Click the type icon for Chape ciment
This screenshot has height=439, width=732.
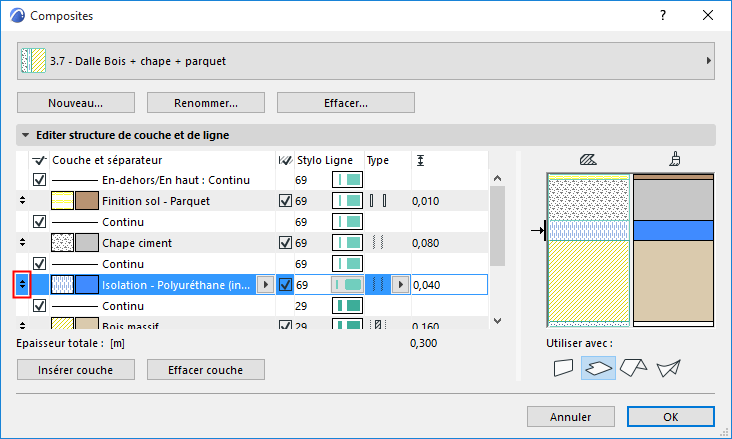click(x=378, y=242)
